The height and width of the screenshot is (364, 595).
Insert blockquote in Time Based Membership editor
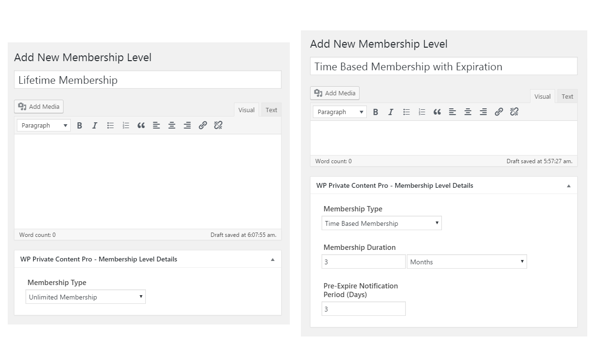437,112
